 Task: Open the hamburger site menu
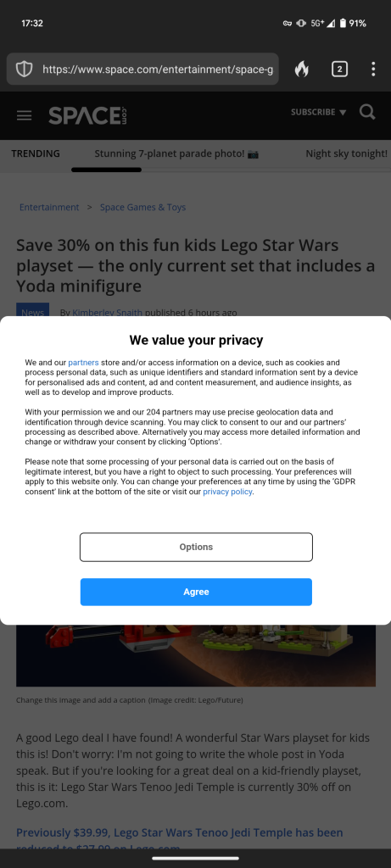pyautogui.click(x=25, y=115)
